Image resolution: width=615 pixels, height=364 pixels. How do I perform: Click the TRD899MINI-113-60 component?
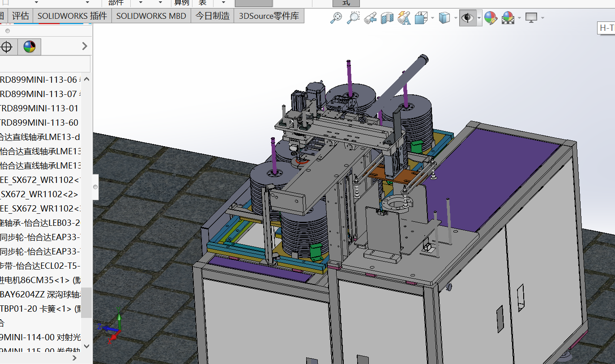click(40, 123)
